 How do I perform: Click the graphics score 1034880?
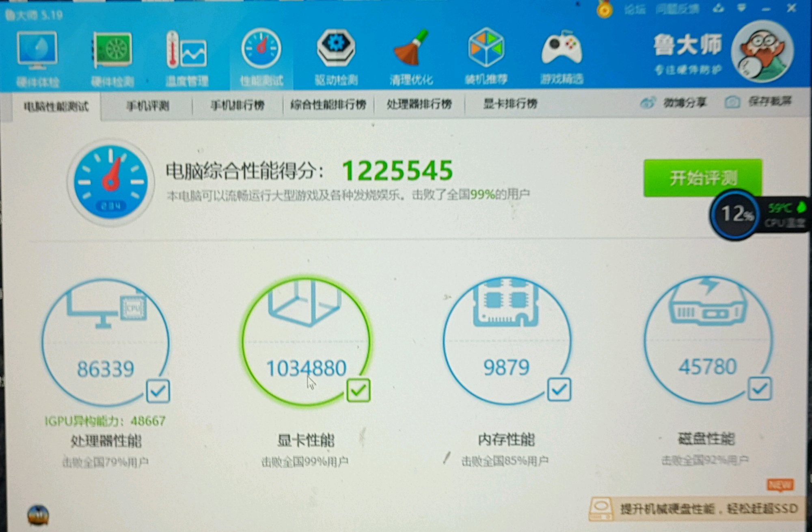point(306,368)
